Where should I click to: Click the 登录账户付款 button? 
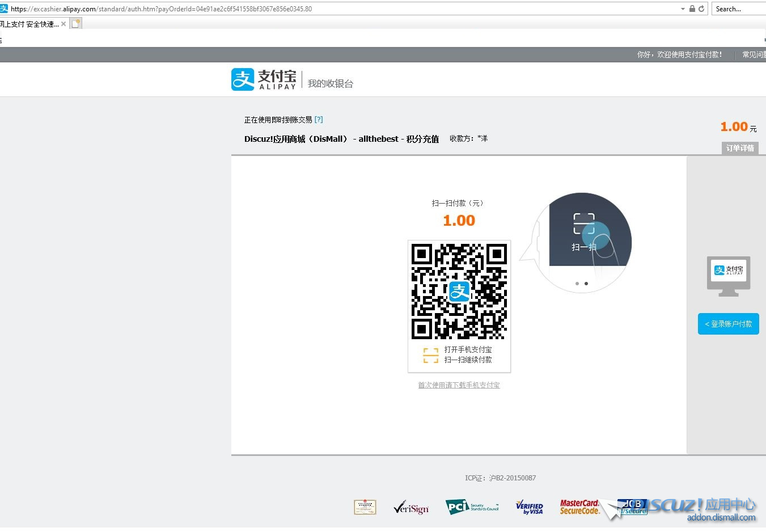(728, 324)
